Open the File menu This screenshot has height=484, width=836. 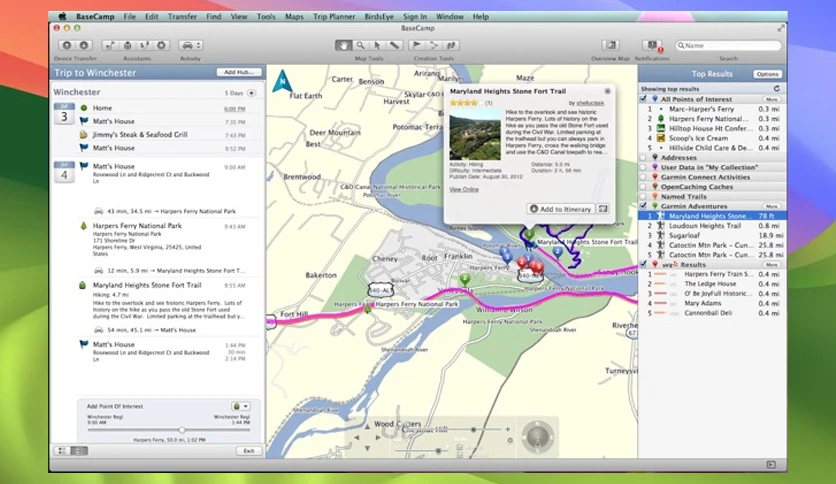click(130, 17)
